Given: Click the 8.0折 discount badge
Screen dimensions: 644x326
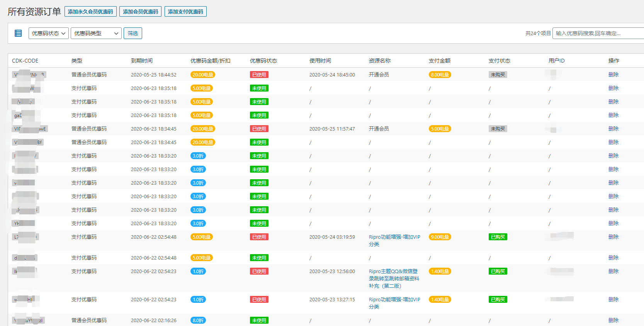Looking at the screenshot, I should [x=198, y=320].
